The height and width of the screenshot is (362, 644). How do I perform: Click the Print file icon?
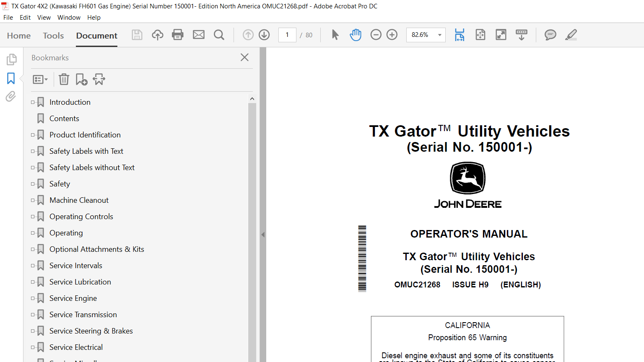click(x=178, y=35)
